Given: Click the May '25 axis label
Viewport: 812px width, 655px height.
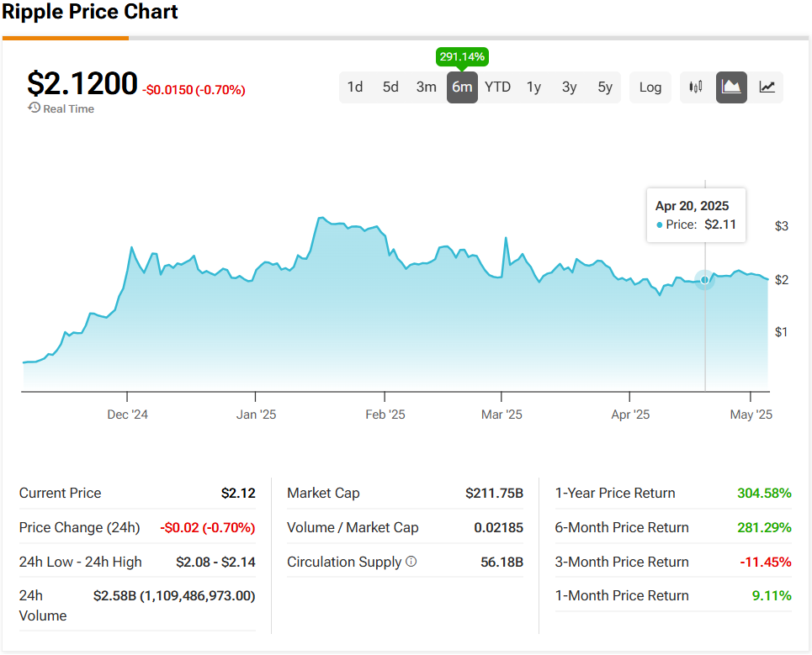Looking at the screenshot, I should 751,415.
